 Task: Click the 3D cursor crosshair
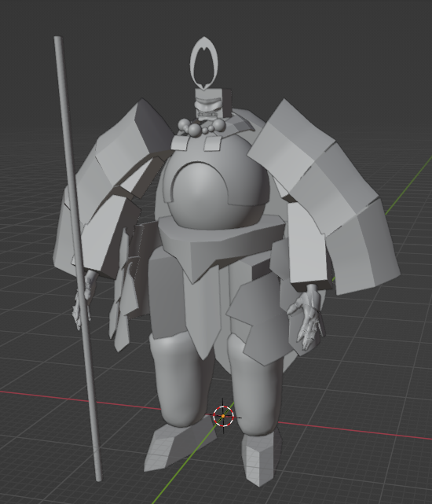(x=224, y=416)
